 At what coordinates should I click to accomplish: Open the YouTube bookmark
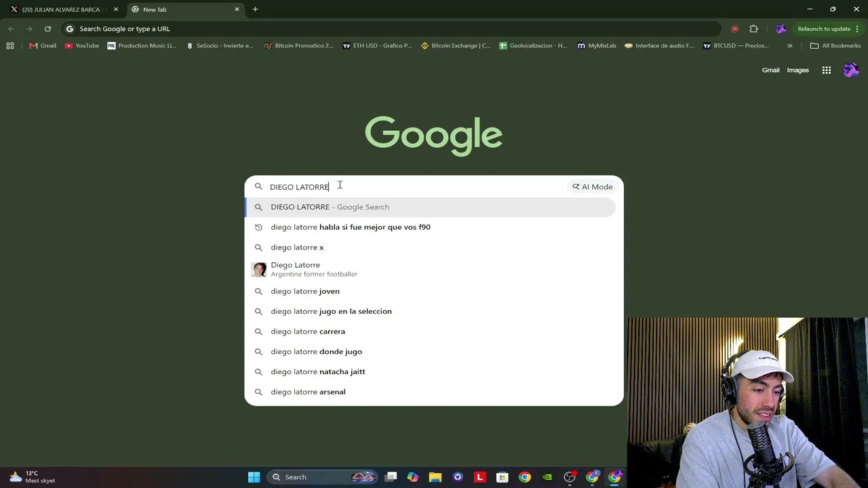(82, 45)
